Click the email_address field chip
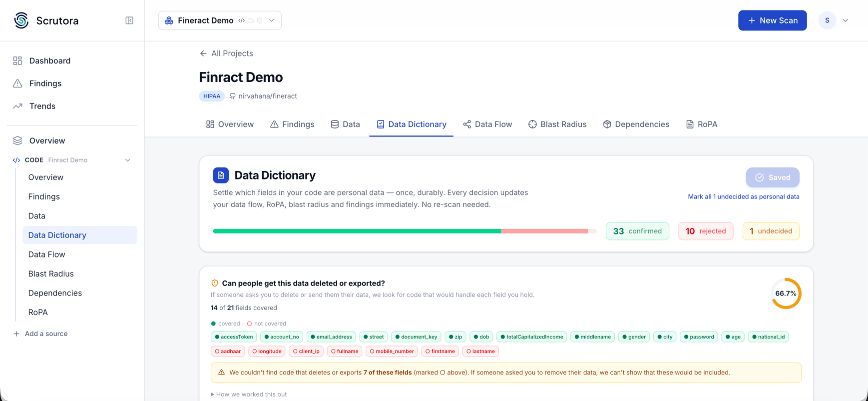This screenshot has width=868, height=401. (x=331, y=337)
